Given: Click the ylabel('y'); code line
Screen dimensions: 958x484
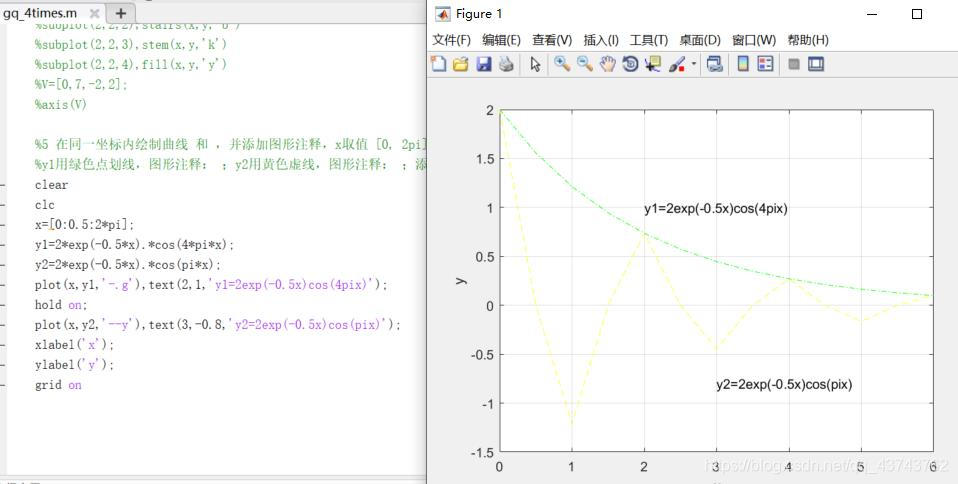Looking at the screenshot, I should tap(75, 365).
